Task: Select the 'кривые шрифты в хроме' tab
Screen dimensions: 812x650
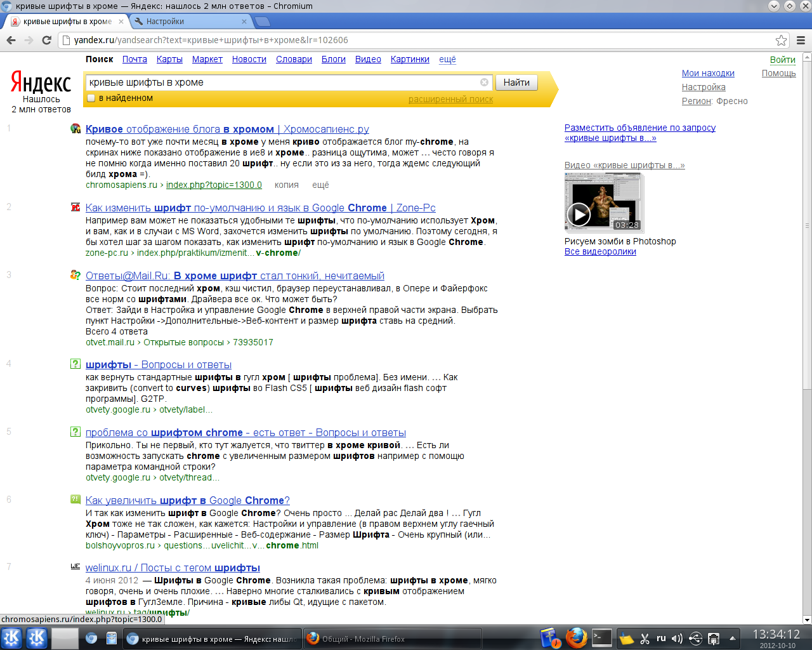Action: click(67, 22)
